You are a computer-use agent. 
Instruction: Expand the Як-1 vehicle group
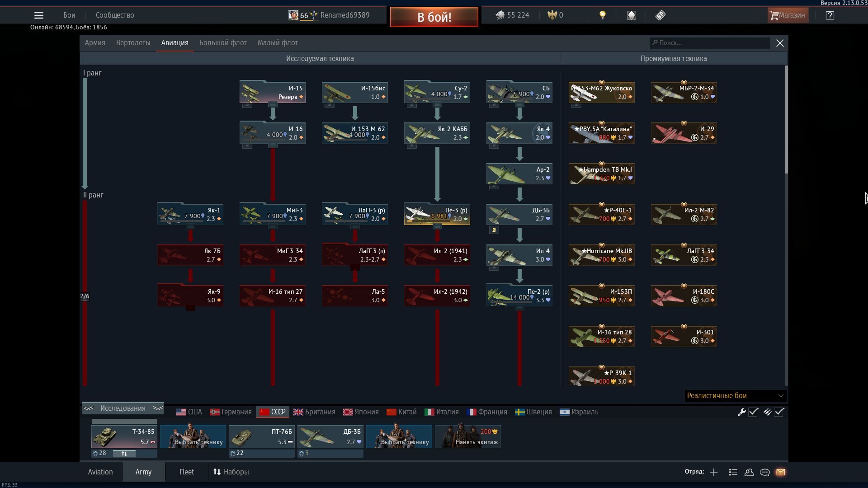(190, 227)
